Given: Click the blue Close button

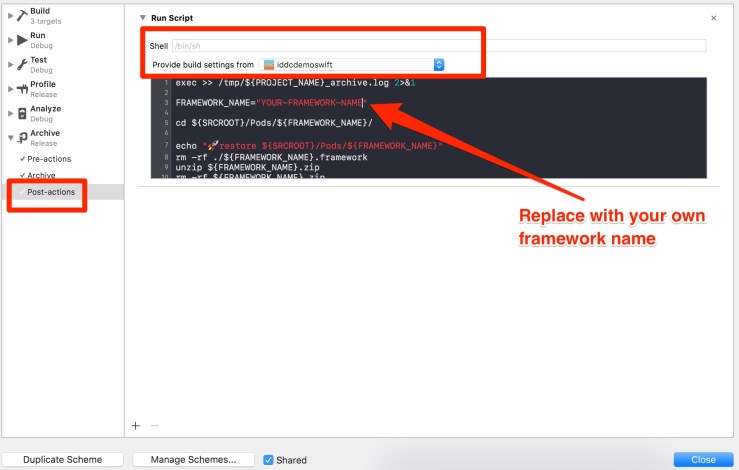Looking at the screenshot, I should [702, 460].
